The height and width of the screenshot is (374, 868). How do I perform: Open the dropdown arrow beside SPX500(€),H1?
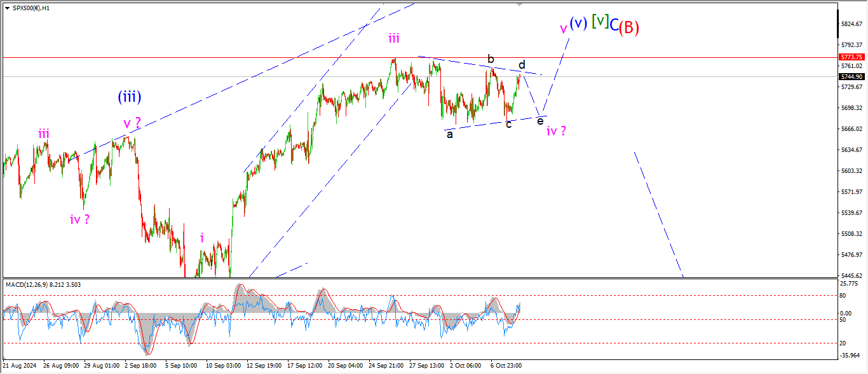point(7,7)
